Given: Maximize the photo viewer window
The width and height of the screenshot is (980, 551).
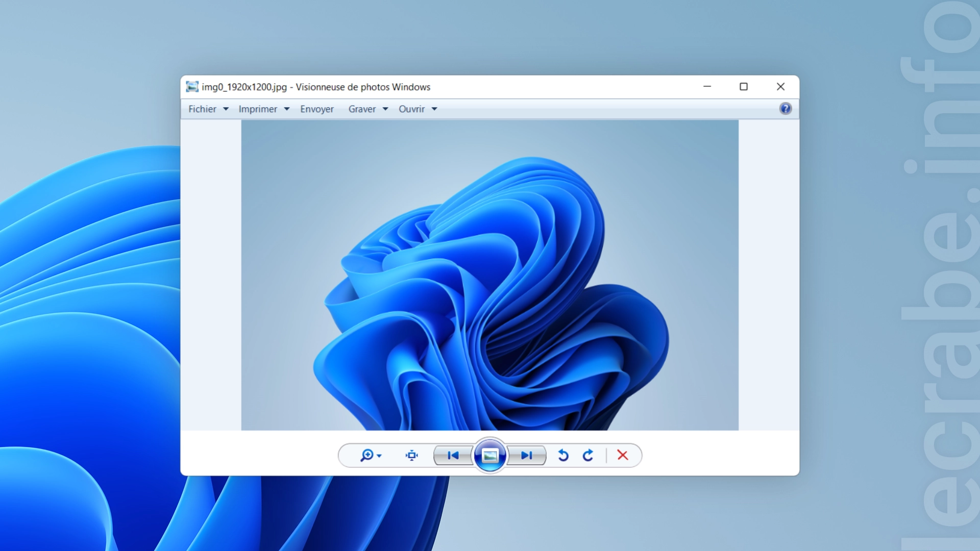Looking at the screenshot, I should point(744,87).
